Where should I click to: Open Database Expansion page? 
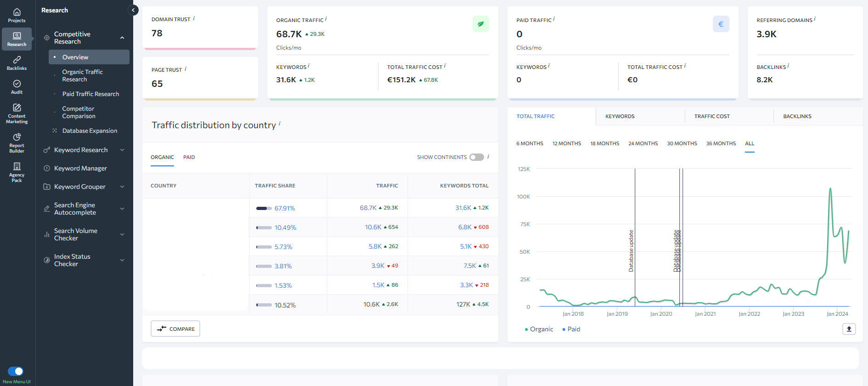[90, 131]
